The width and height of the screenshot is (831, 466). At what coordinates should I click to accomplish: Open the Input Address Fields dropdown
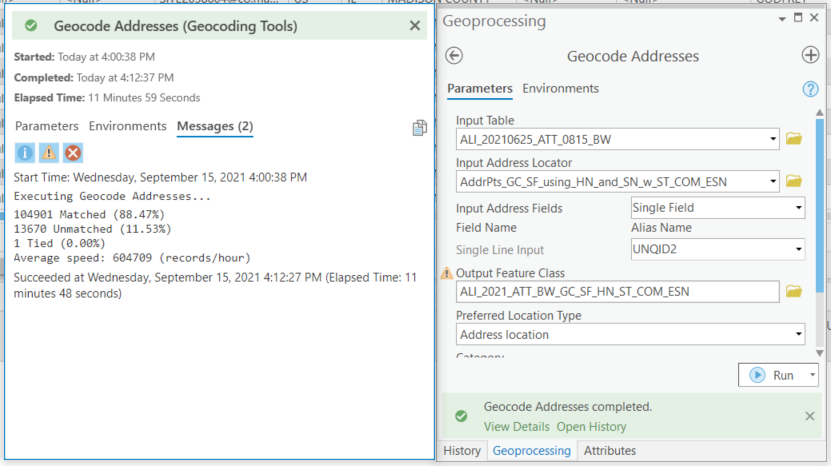point(798,208)
